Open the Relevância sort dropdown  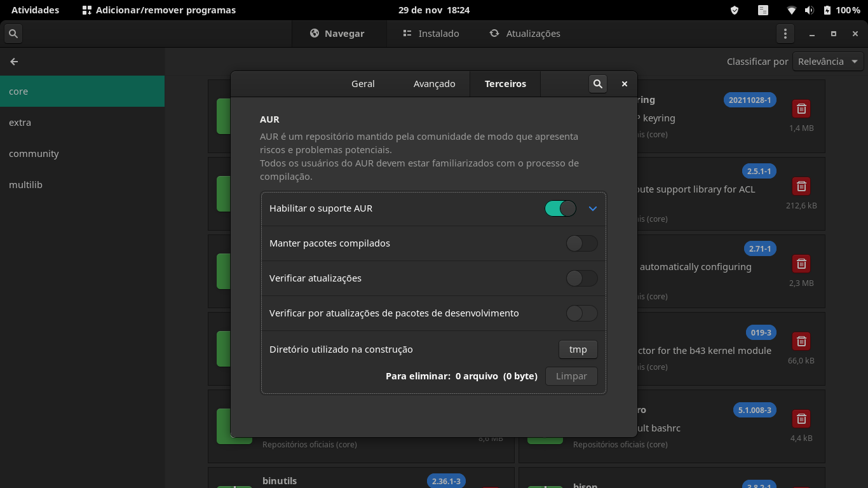pos(828,62)
